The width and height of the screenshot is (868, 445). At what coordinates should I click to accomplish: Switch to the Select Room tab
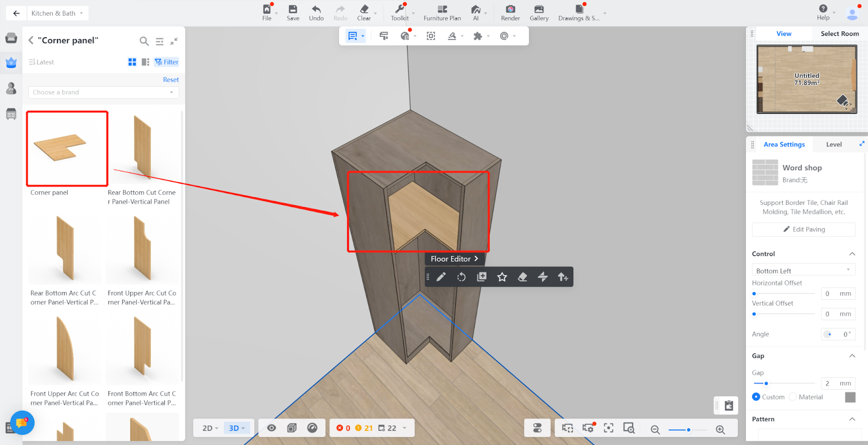[x=839, y=34]
